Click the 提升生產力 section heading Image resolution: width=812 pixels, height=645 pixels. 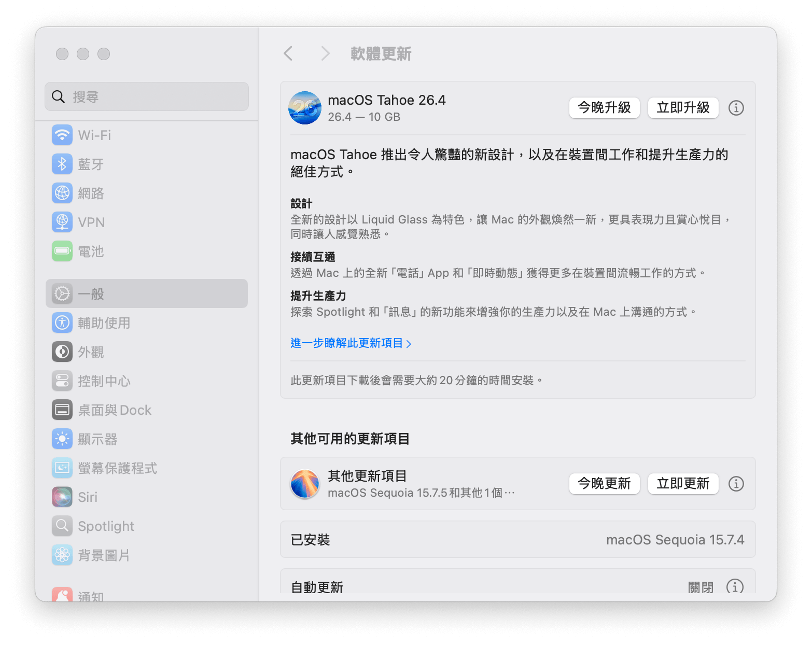pyautogui.click(x=318, y=296)
